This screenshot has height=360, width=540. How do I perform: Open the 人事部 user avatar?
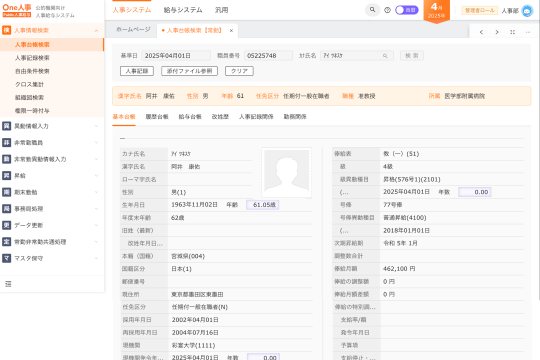click(x=527, y=11)
